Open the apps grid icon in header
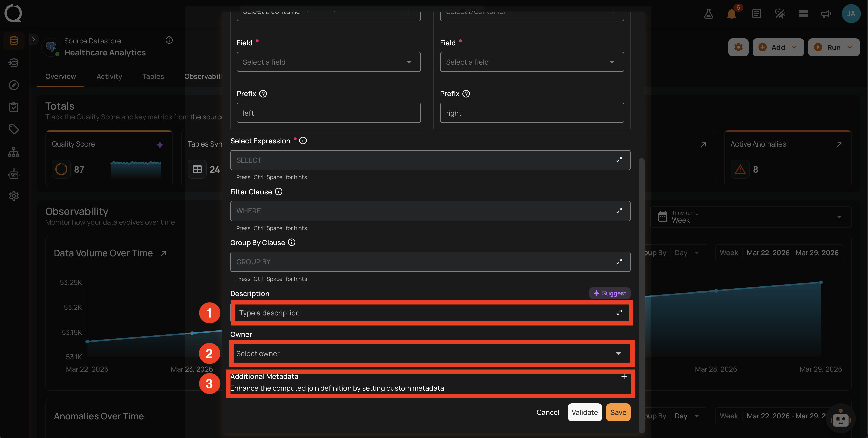 coord(803,14)
